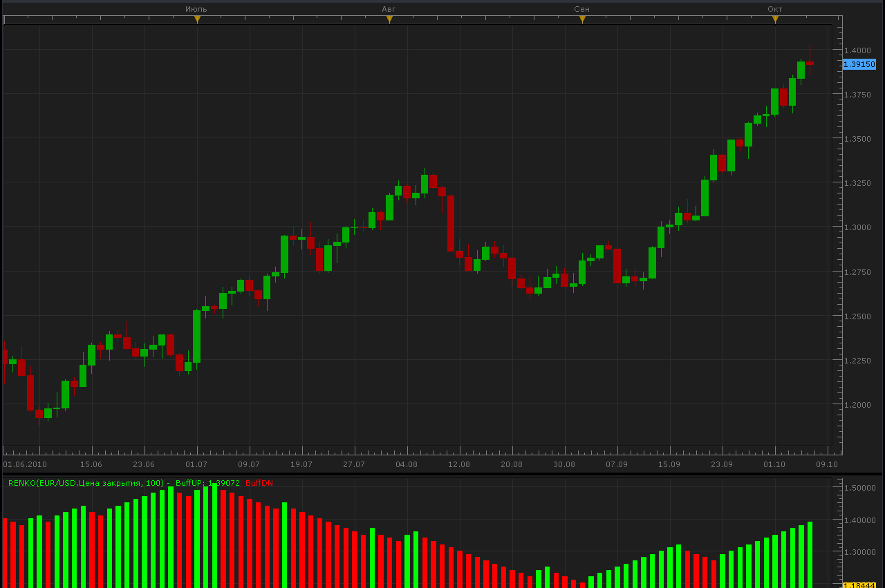This screenshot has height=588, width=885.
Task: Click the blue current price tag 1.39150
Action: [859, 64]
